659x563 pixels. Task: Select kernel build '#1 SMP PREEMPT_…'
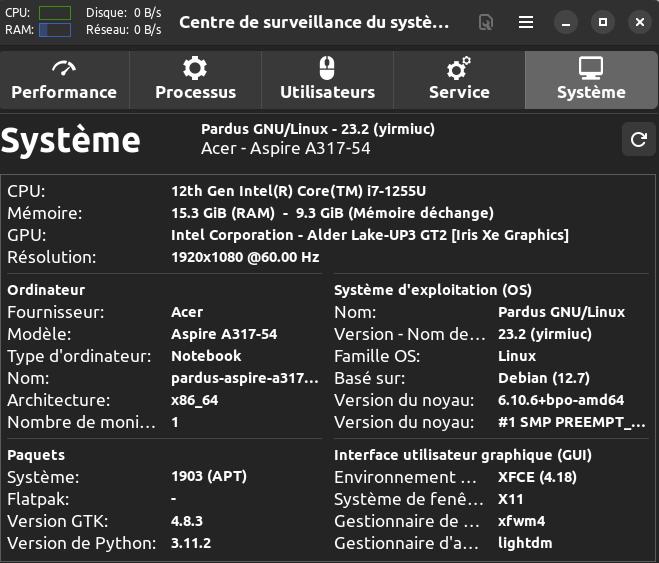(x=572, y=422)
